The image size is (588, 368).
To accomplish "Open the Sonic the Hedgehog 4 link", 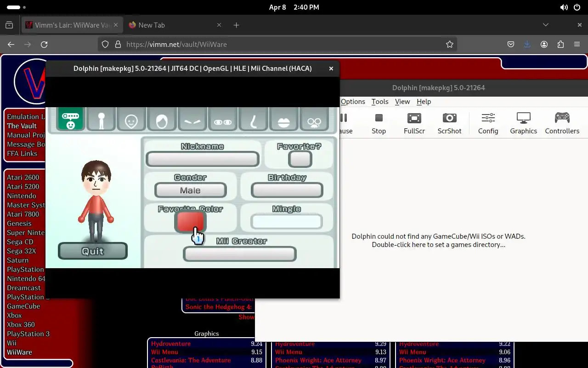I will pyautogui.click(x=219, y=307).
